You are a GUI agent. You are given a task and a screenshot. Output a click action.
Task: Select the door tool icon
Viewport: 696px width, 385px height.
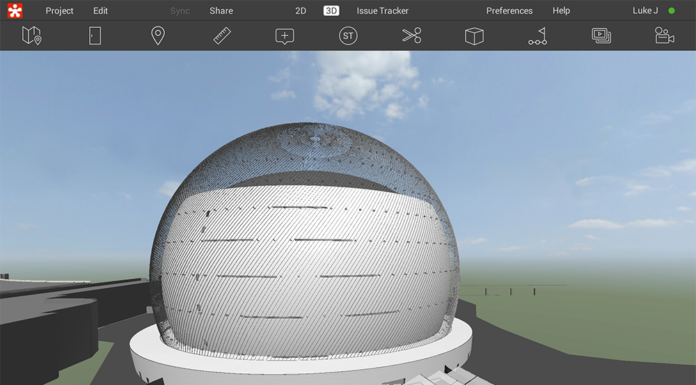[95, 36]
